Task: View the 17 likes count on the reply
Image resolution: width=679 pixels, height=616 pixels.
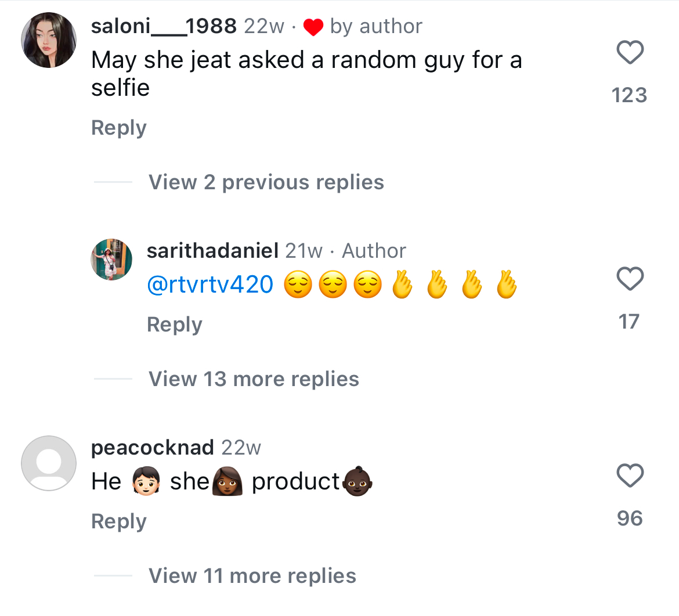Action: 630,322
